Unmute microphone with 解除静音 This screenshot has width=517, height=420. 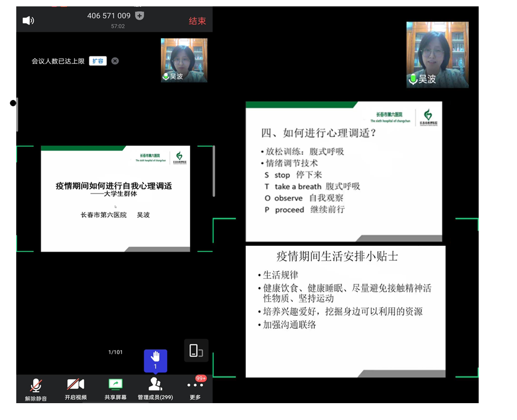coord(35,389)
